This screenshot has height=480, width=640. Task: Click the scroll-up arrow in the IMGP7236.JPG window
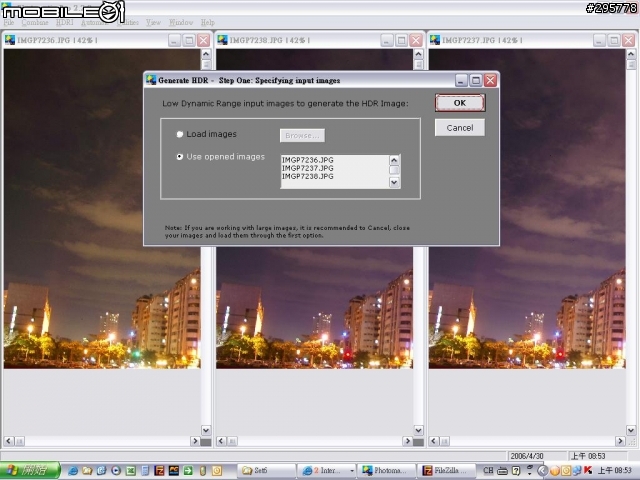[x=206, y=54]
